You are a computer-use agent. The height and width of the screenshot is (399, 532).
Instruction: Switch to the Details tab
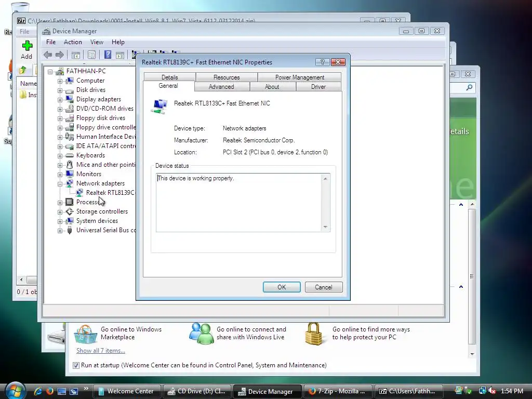170,77
